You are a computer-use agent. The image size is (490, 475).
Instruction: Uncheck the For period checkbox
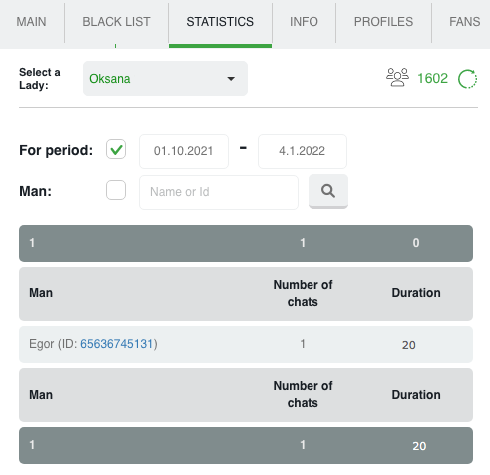(116, 149)
